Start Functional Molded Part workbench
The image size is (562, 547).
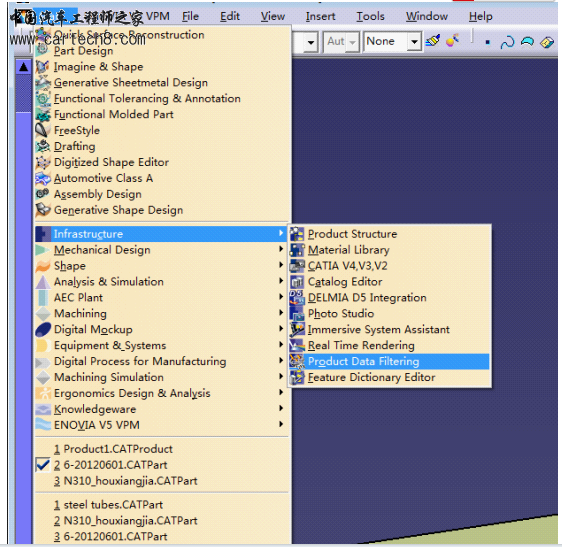tap(161, 114)
